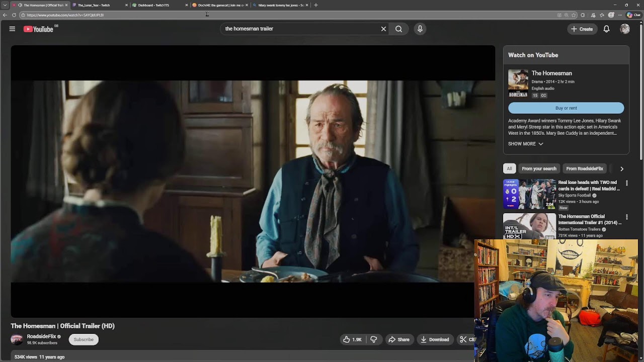This screenshot has width=644, height=362.
Task: Click Rotten Tomatoes Trailers channel name
Action: coord(579,229)
